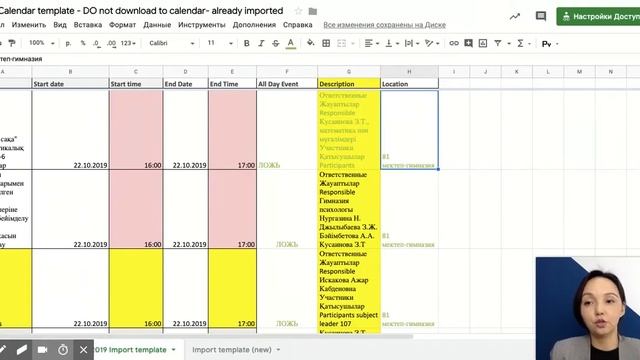Viewport: 640px width, 360px height.
Task: Click the 'Start date' header cell
Action: tap(70, 84)
